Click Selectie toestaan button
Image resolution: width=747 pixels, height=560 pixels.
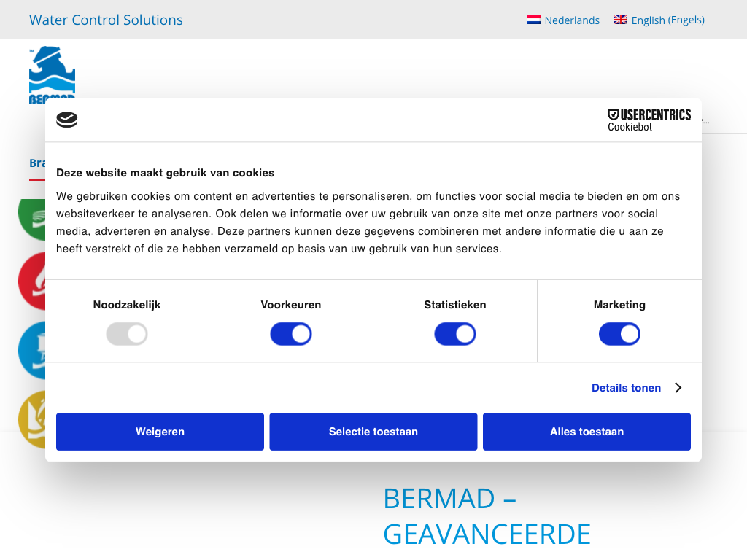(x=373, y=432)
